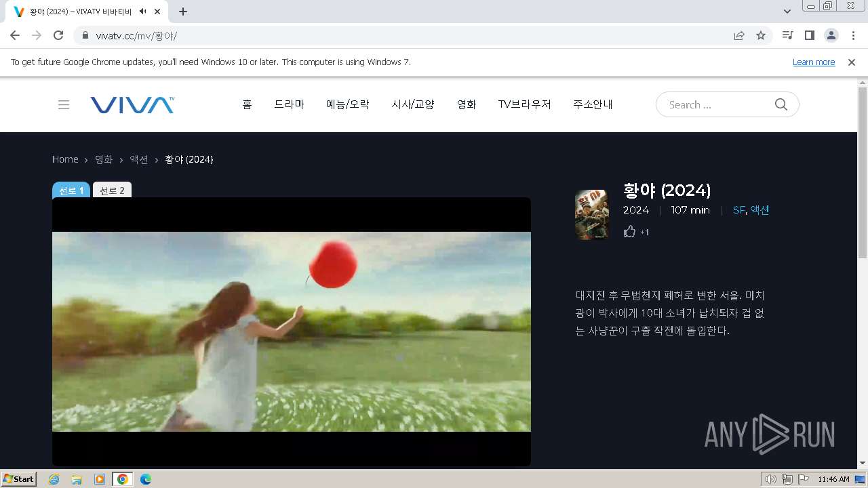Click the Chrome taskbar icon
868x488 pixels.
point(123,479)
